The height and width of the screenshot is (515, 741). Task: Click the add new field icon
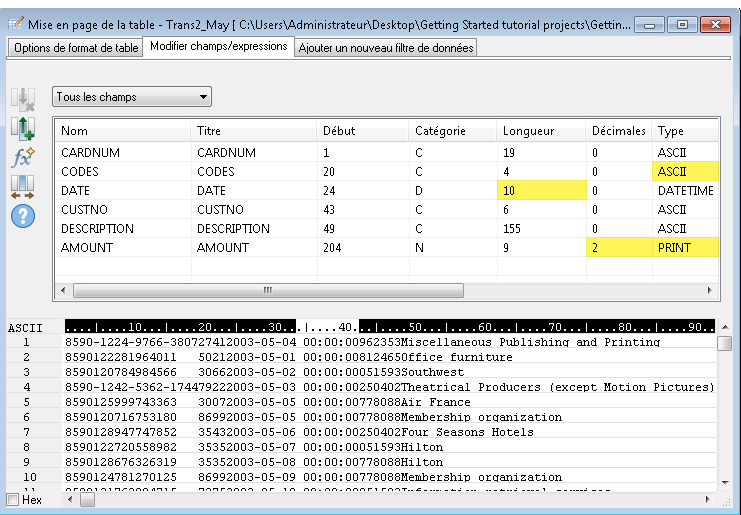point(22,128)
